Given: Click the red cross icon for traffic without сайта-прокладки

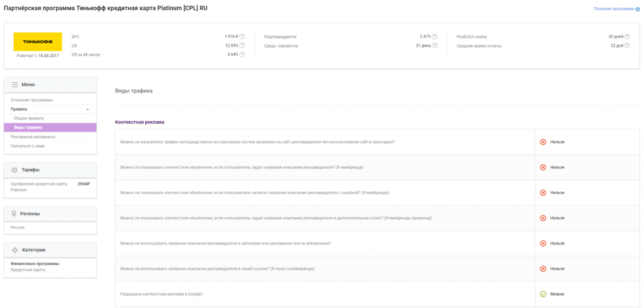Looking at the screenshot, I should point(543,142).
